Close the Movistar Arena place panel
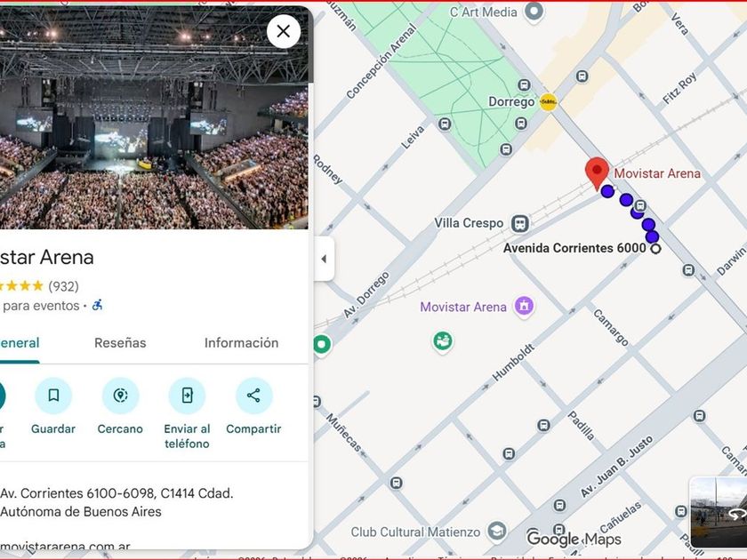Viewport: 747px width, 560px height. point(283,32)
